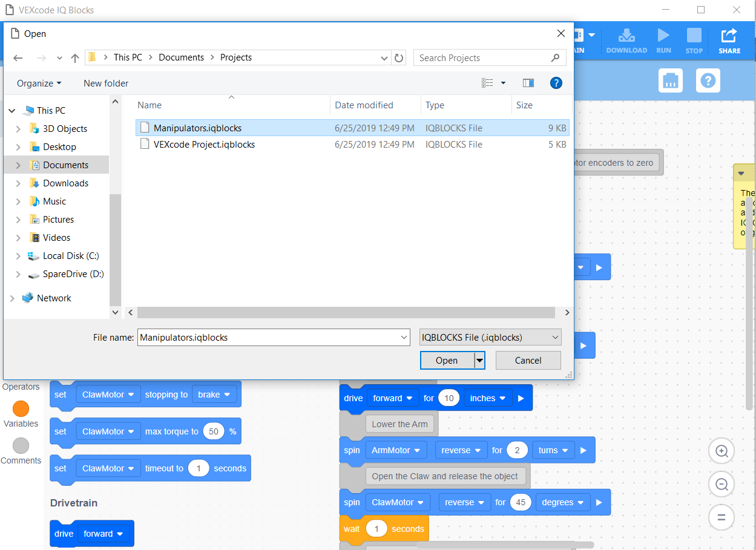Viewport: 756px width, 550px height.
Task: Open the Open dialog help icon
Action: tap(556, 83)
